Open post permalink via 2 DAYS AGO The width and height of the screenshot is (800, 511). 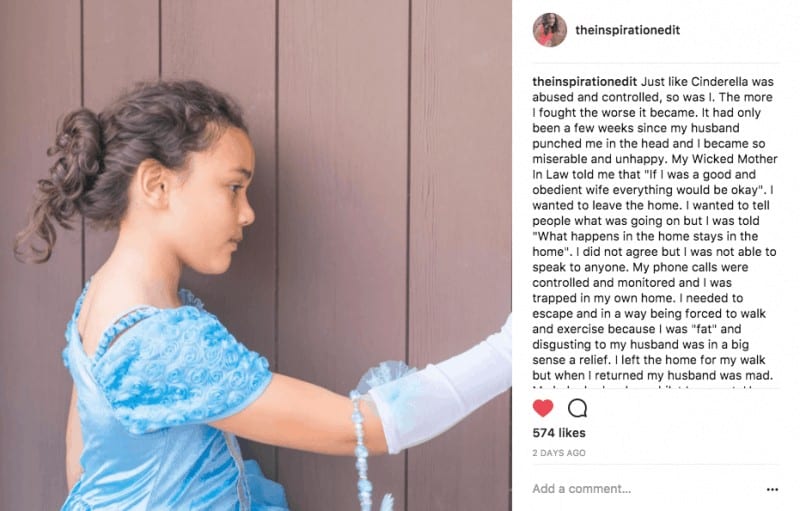[x=559, y=453]
